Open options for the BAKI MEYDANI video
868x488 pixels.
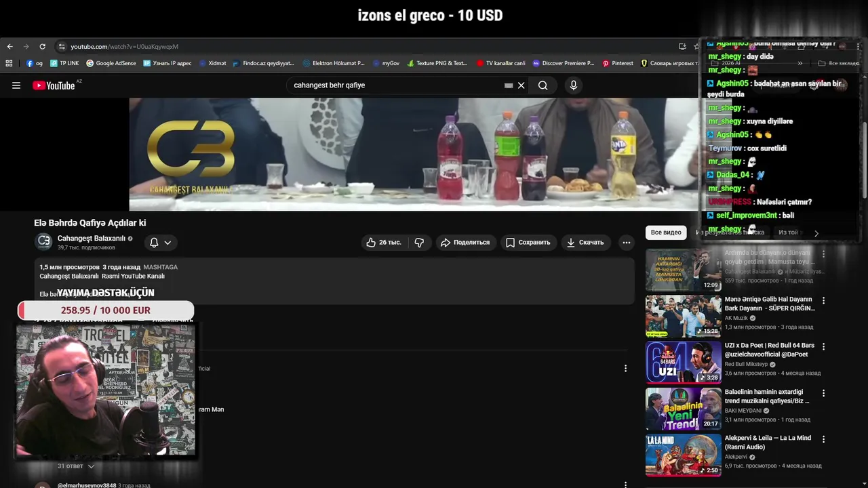824,393
